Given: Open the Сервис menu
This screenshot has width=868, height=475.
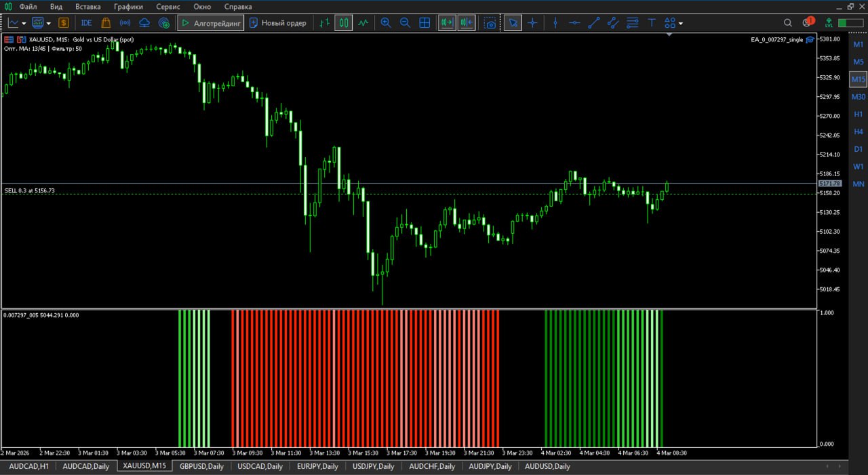Looking at the screenshot, I should (x=167, y=6).
